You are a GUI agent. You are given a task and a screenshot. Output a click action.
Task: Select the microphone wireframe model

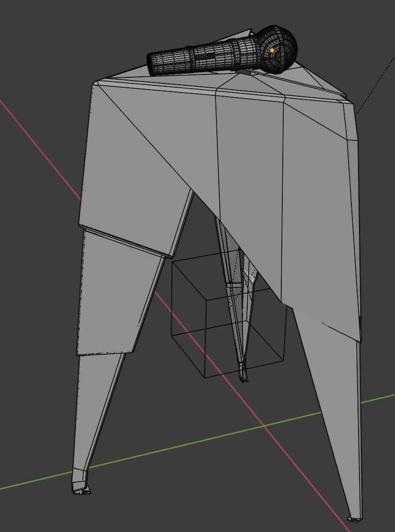pyautogui.click(x=222, y=51)
